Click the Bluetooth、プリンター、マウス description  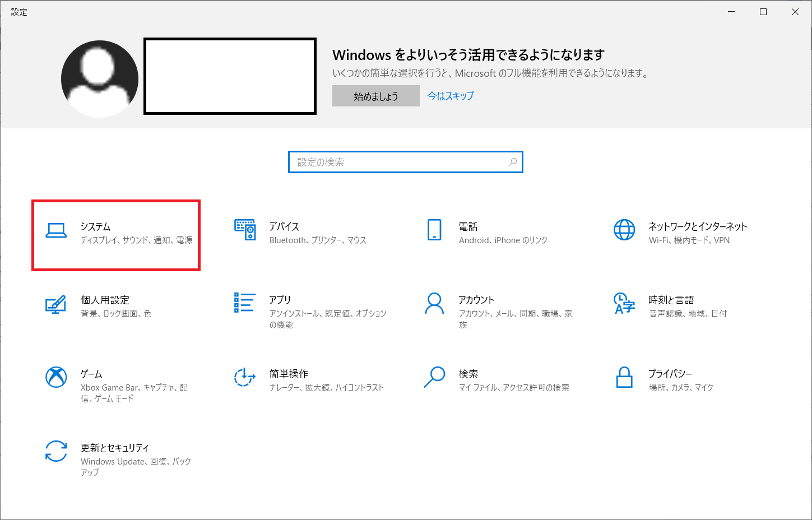point(318,240)
